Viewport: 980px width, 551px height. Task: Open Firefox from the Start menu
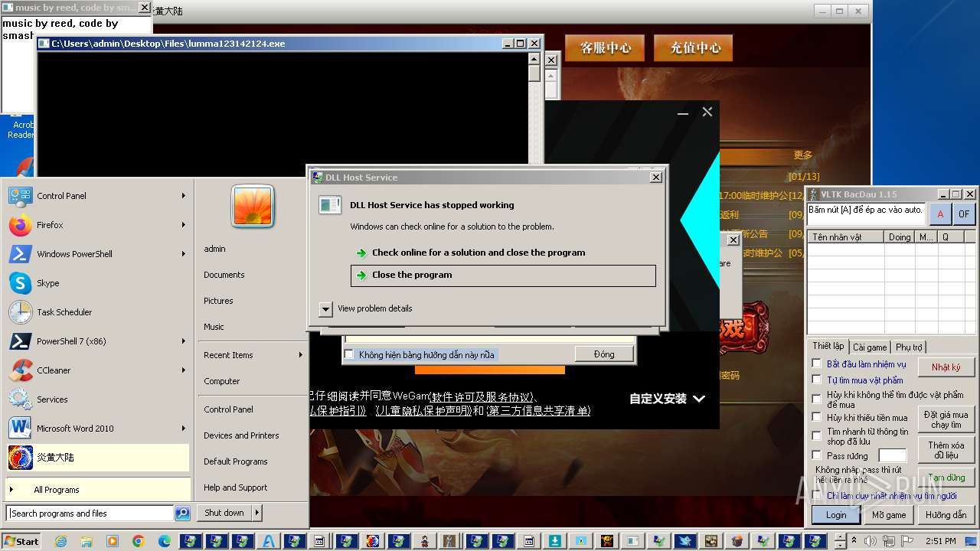pos(98,225)
